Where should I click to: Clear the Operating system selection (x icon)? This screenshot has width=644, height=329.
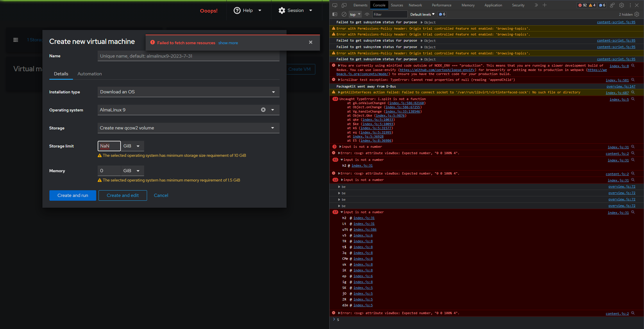click(x=263, y=110)
